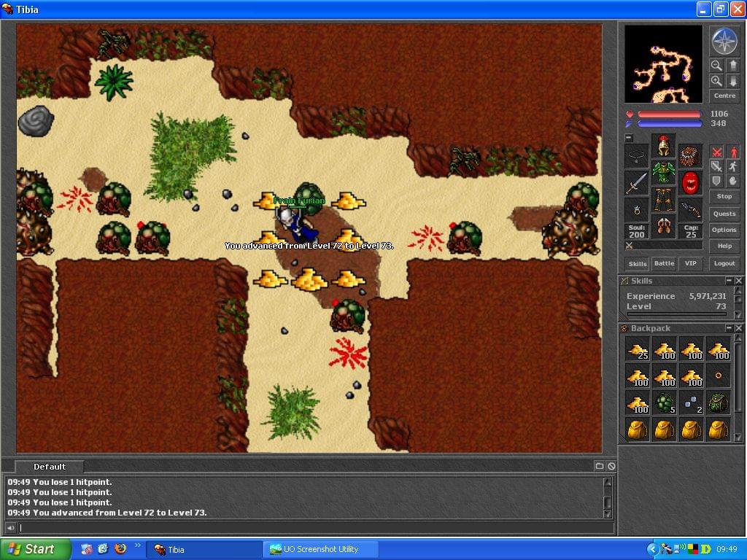747x560 pixels.
Task: Zoom out the minimap
Action: (x=716, y=65)
